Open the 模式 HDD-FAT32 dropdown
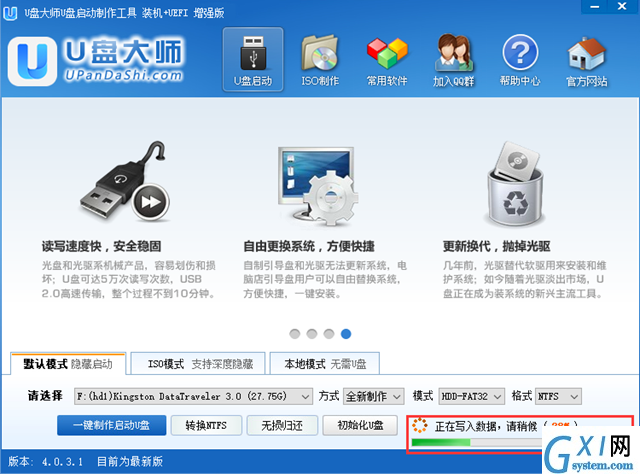Viewport: 640px width, 474px height. (472, 396)
